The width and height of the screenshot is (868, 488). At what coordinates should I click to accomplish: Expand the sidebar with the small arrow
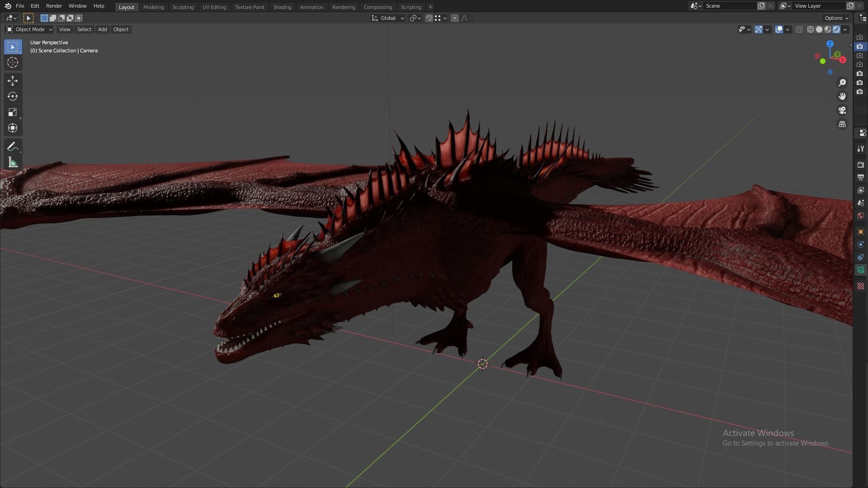pyautogui.click(x=851, y=45)
